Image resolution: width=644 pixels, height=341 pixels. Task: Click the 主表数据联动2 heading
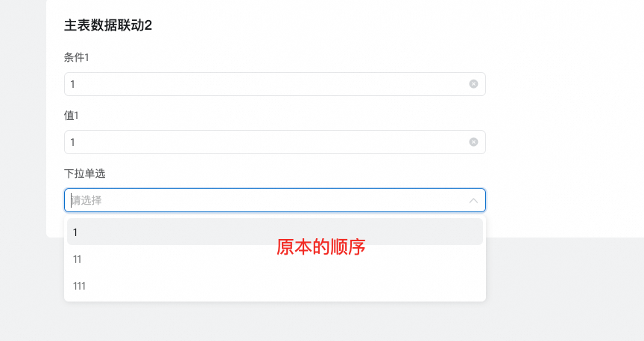pos(108,25)
